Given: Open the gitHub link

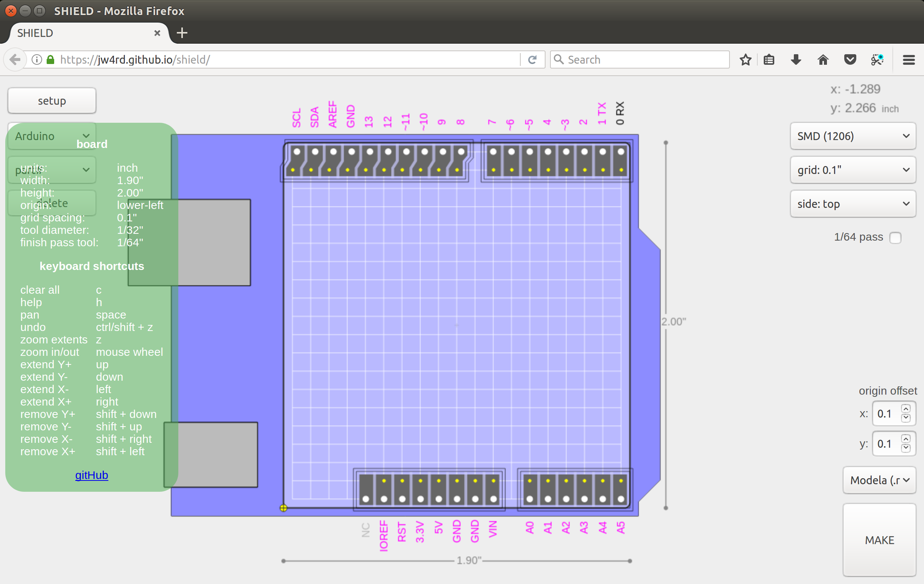Looking at the screenshot, I should pos(91,475).
